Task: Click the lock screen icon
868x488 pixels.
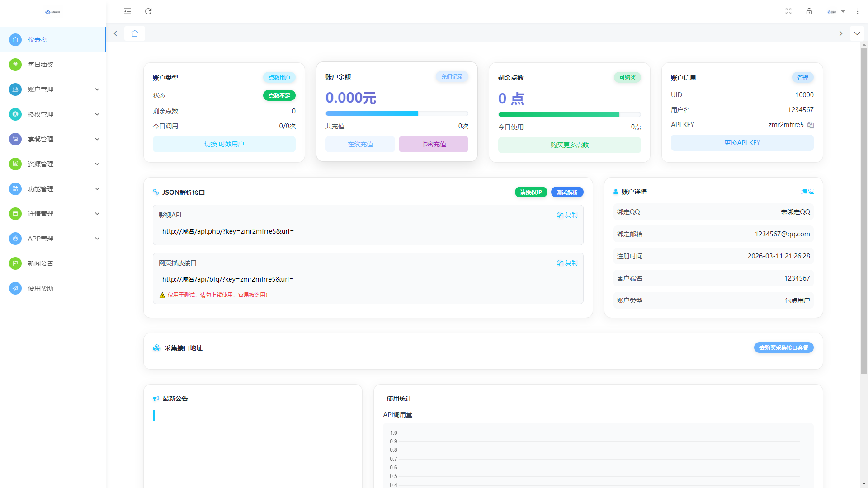Action: [809, 11]
